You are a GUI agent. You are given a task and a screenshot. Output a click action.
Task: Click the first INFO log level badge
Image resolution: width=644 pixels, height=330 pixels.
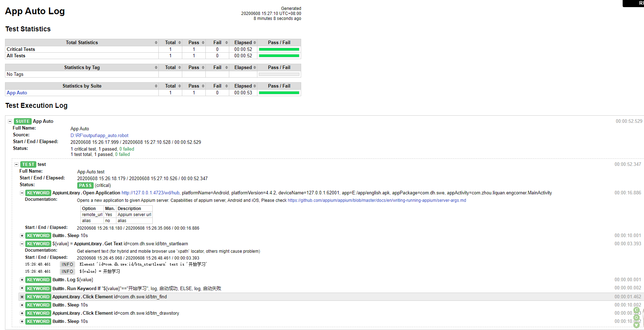pos(67,264)
